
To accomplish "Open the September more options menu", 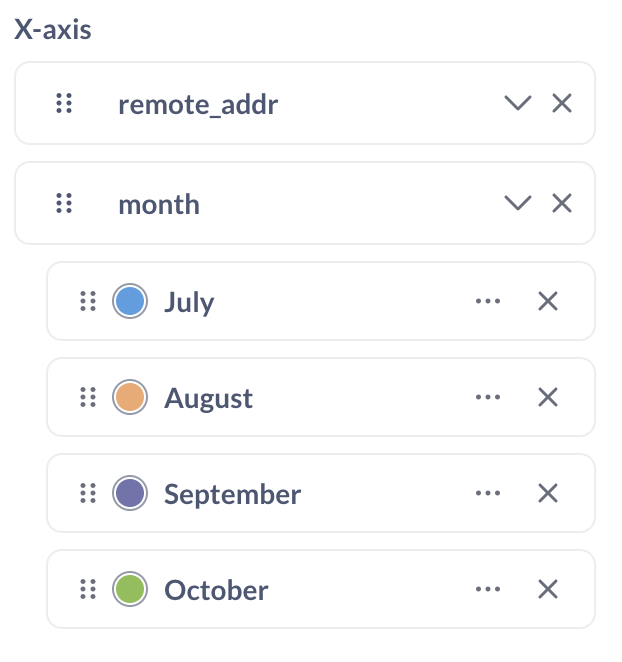I will (x=488, y=493).
